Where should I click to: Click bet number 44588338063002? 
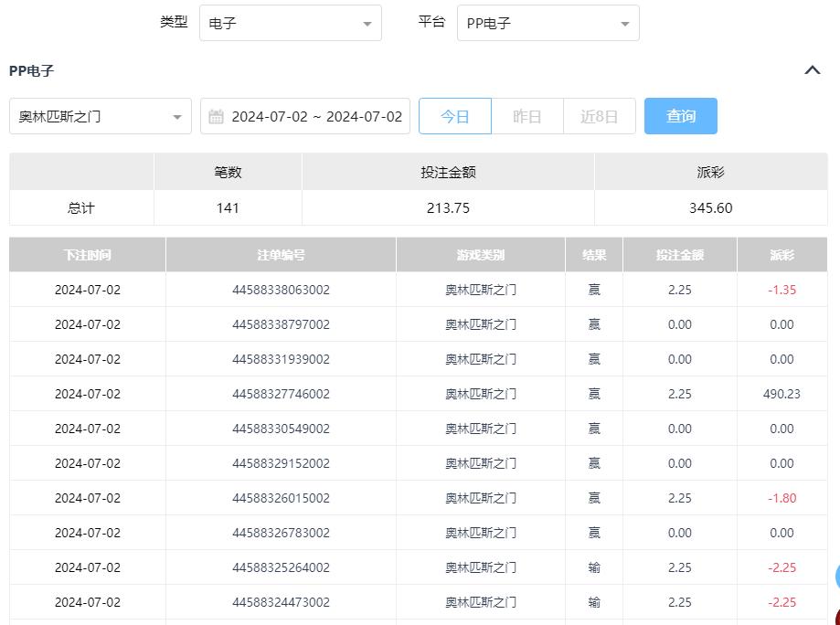click(281, 290)
